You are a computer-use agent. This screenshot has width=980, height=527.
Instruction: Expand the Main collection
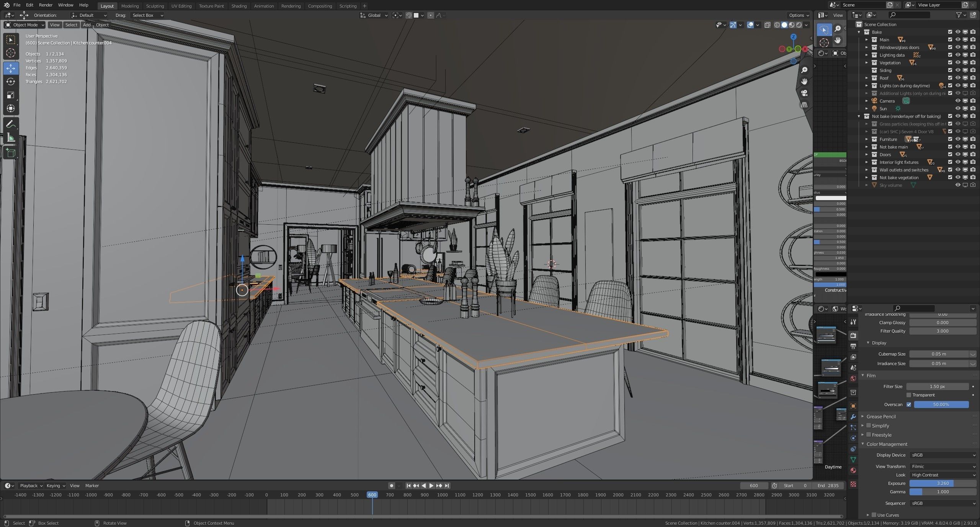pos(867,40)
